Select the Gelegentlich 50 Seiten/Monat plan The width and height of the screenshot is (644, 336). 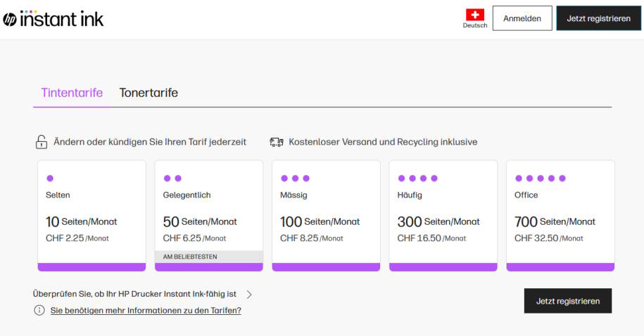click(x=208, y=216)
